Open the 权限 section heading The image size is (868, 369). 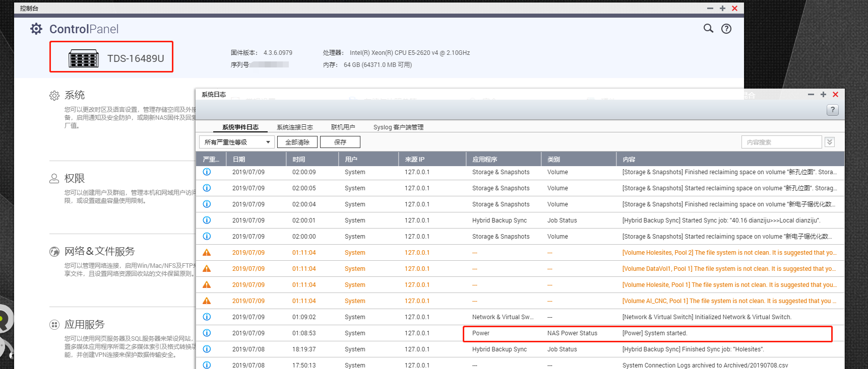coord(75,179)
